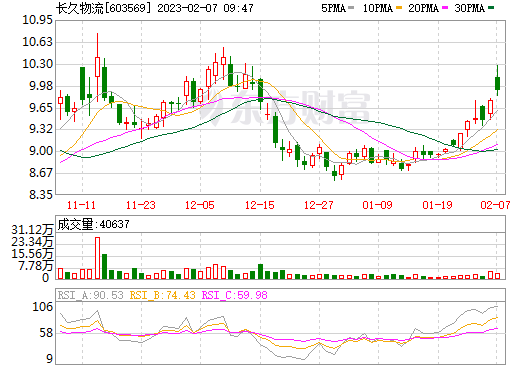Click the 5PMA legend label

[333, 8]
